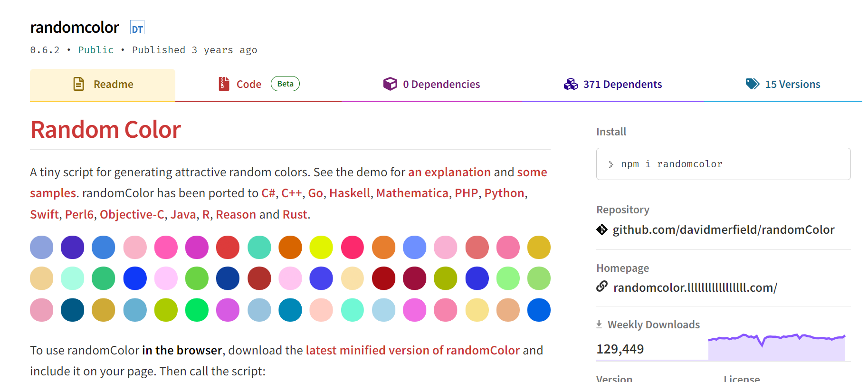
Task: Open the PHP port link
Action: [466, 193]
